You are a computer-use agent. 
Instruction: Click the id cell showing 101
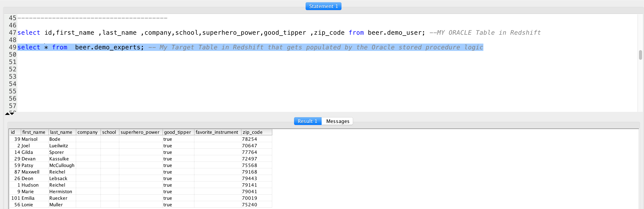(15, 198)
